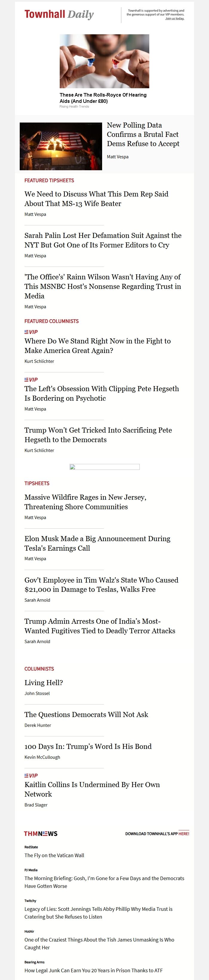The image size is (209, 980).
Task: Read the Rainn Wilson MSNBC article
Action: point(103,286)
